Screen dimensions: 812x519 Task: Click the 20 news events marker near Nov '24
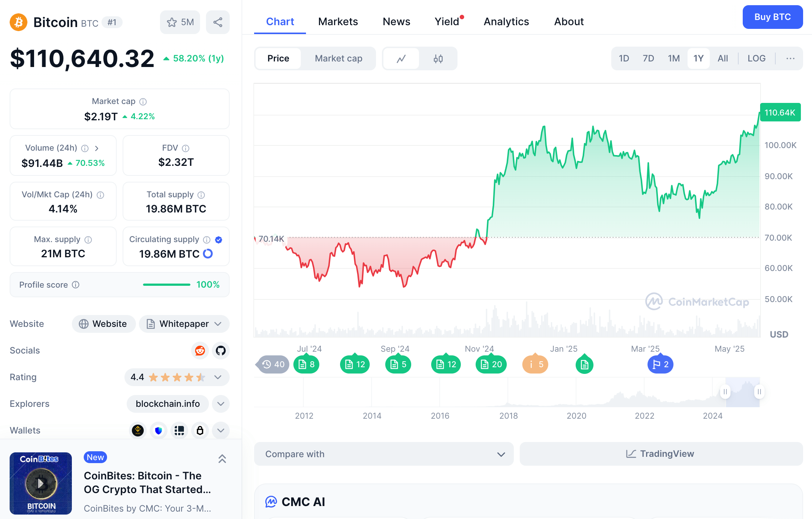click(491, 364)
